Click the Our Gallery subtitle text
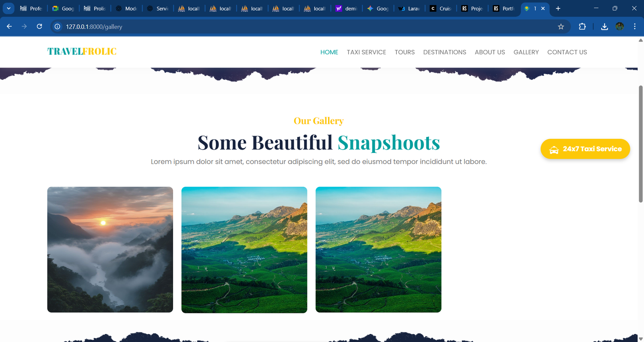 (319, 121)
